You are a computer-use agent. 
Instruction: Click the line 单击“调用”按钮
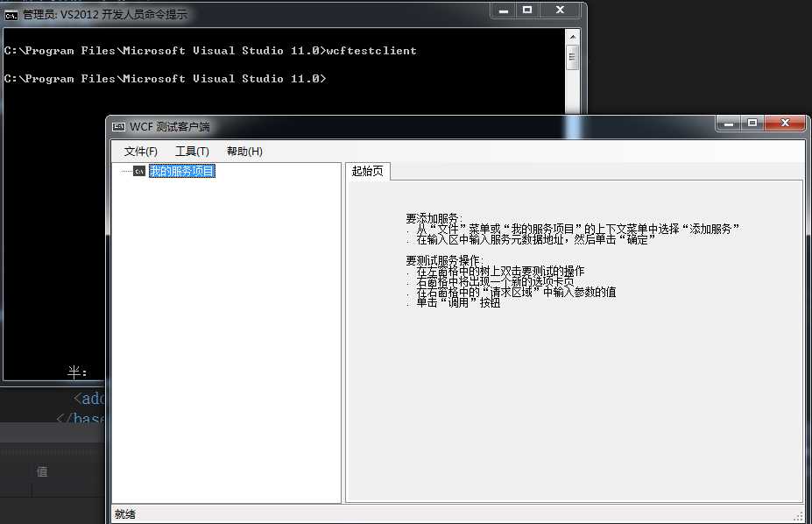coord(458,302)
